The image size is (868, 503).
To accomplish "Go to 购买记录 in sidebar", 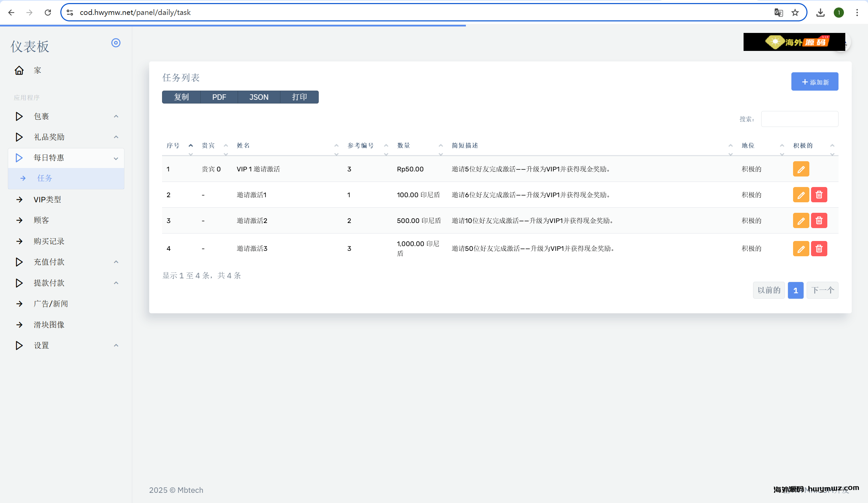I will point(49,241).
